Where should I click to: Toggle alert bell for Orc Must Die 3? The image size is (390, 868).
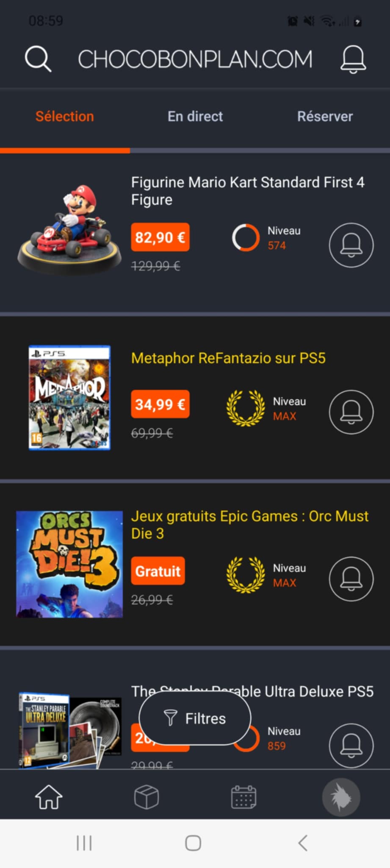[351, 579]
